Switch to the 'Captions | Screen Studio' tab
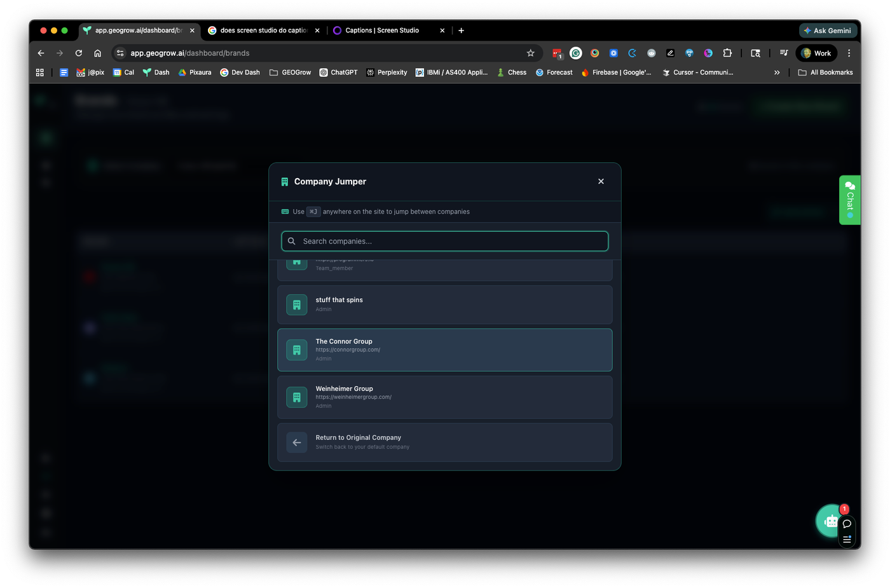890x588 pixels. coord(381,30)
